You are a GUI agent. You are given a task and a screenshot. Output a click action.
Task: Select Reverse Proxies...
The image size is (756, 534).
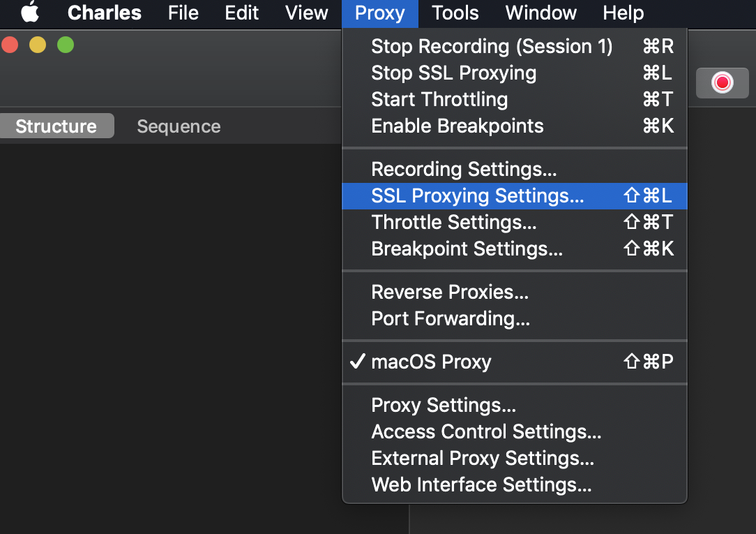tap(515, 292)
